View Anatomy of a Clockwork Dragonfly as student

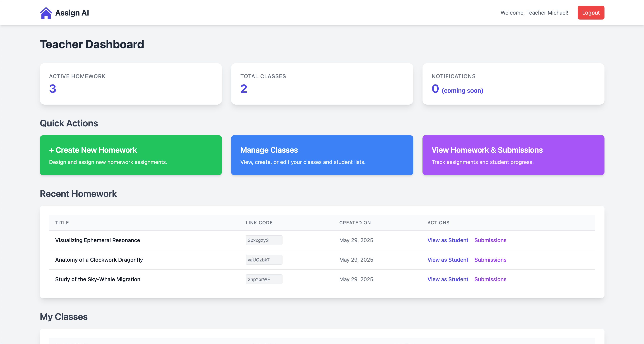coord(447,260)
